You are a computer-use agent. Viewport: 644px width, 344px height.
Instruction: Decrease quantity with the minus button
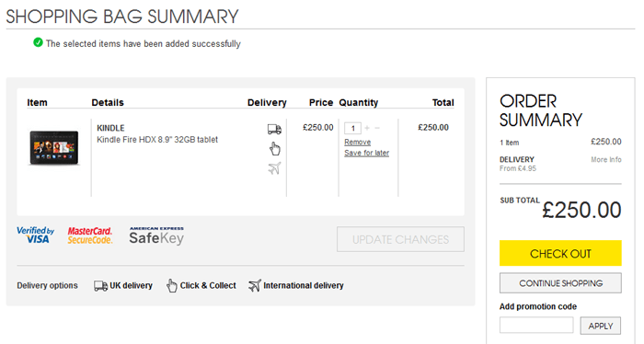click(377, 128)
